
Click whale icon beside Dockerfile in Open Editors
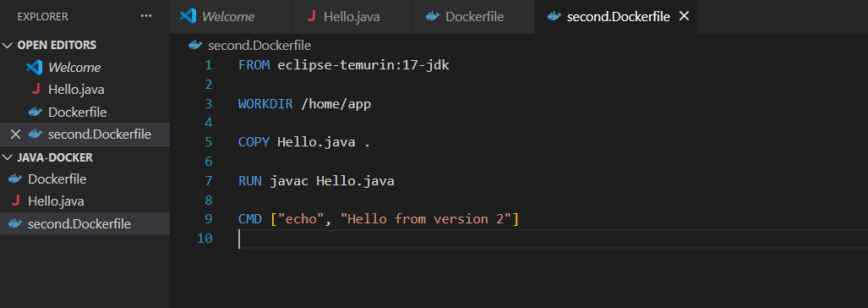[x=35, y=112]
